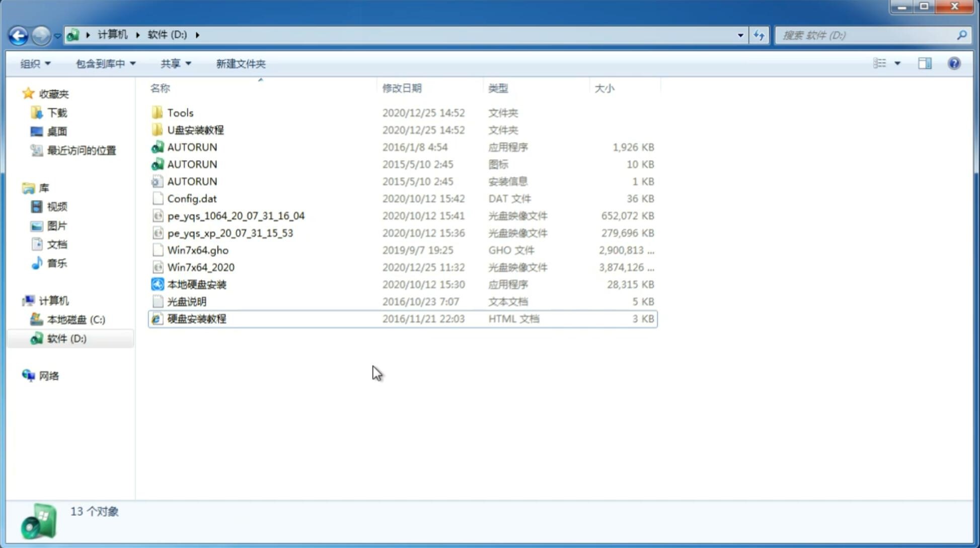This screenshot has width=980, height=548.
Task: Open Win7x64.gho Ghost file
Action: click(x=198, y=250)
